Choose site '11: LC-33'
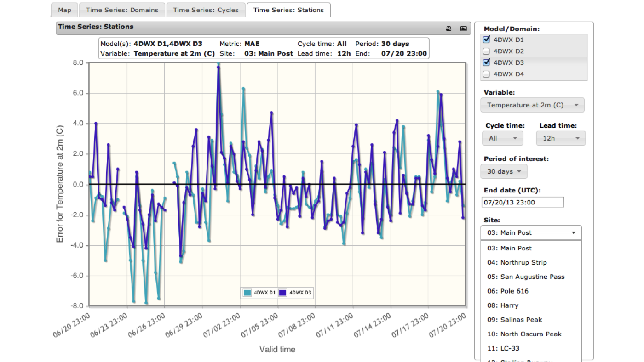This screenshot has width=644, height=362. coord(531,348)
